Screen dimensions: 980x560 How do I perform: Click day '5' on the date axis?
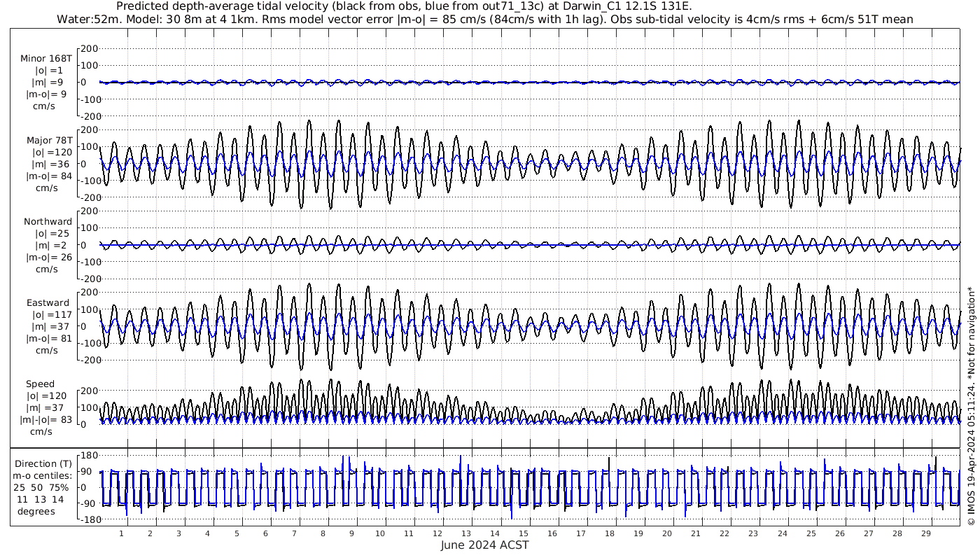click(x=237, y=533)
